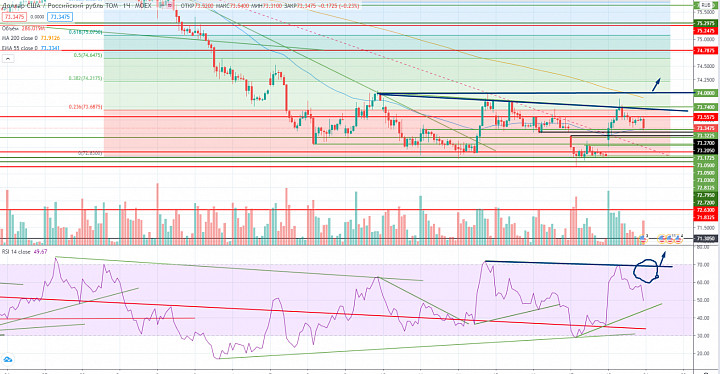The width and height of the screenshot is (720, 374).
Task: Click the 74.0000 blue price label on axis
Action: (x=706, y=93)
